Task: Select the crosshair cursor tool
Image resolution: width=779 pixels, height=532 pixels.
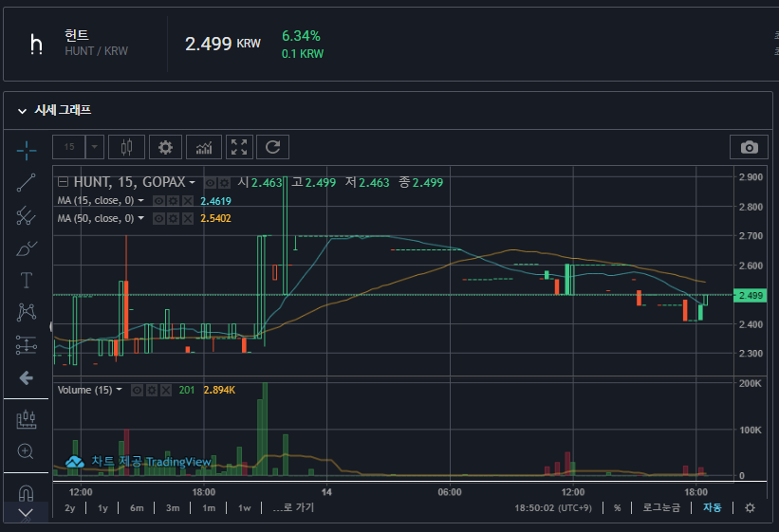Action: (x=26, y=150)
